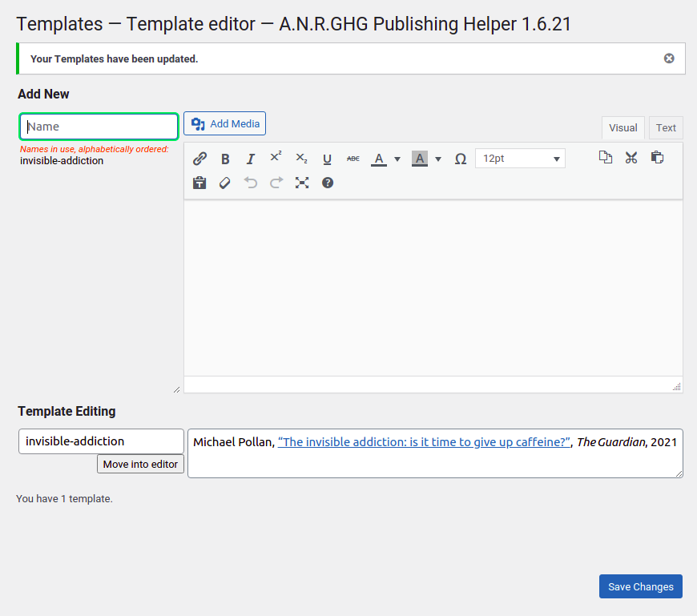This screenshot has height=616, width=697.
Task: Open the 12pt font size dropdown
Action: 520,159
